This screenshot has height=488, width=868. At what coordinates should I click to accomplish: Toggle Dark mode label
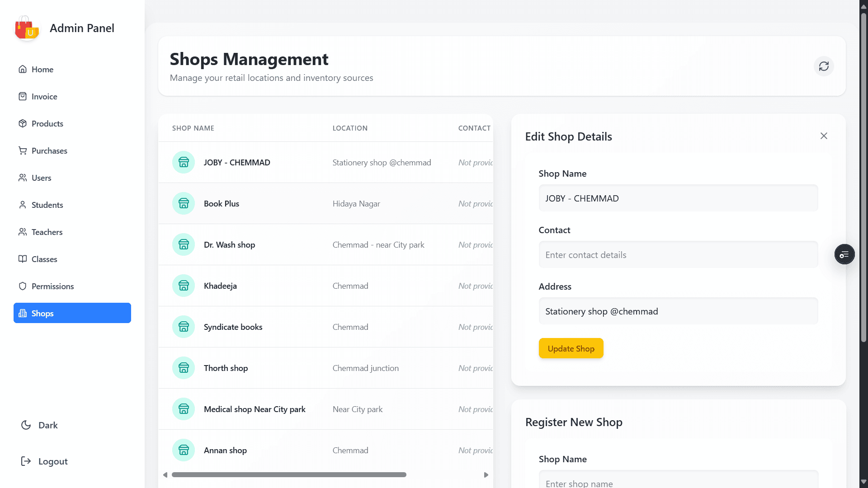tap(48, 425)
